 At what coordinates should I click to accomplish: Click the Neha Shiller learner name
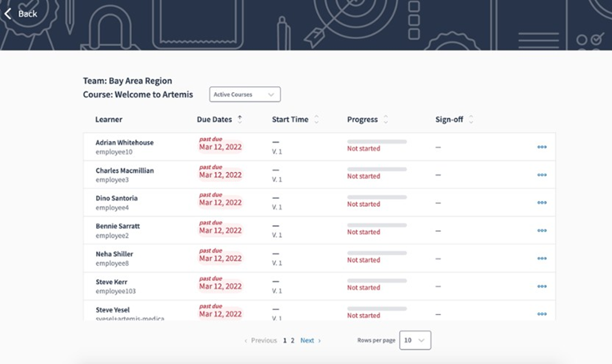(x=114, y=254)
